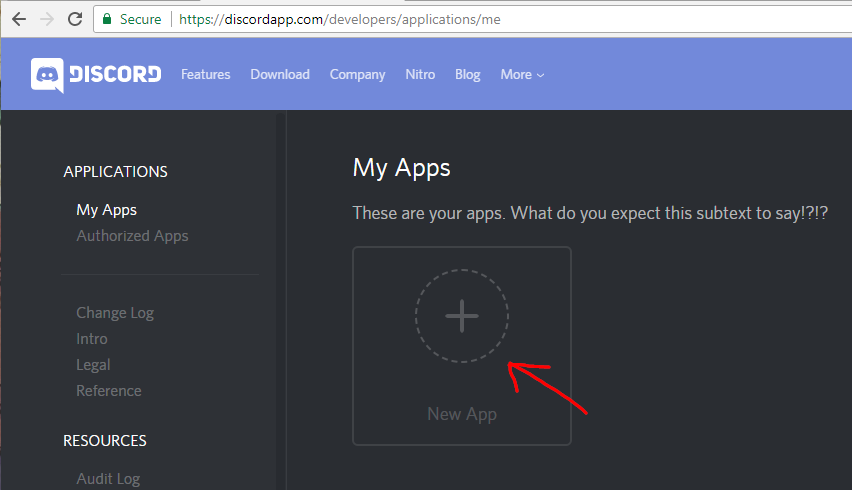Open the Reference link
Image resolution: width=852 pixels, height=490 pixels.
point(109,391)
